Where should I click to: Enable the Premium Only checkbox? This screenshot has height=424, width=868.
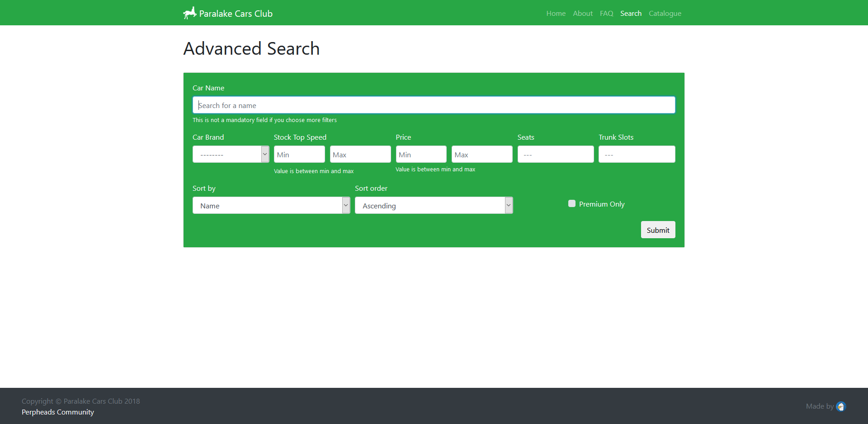pos(572,204)
